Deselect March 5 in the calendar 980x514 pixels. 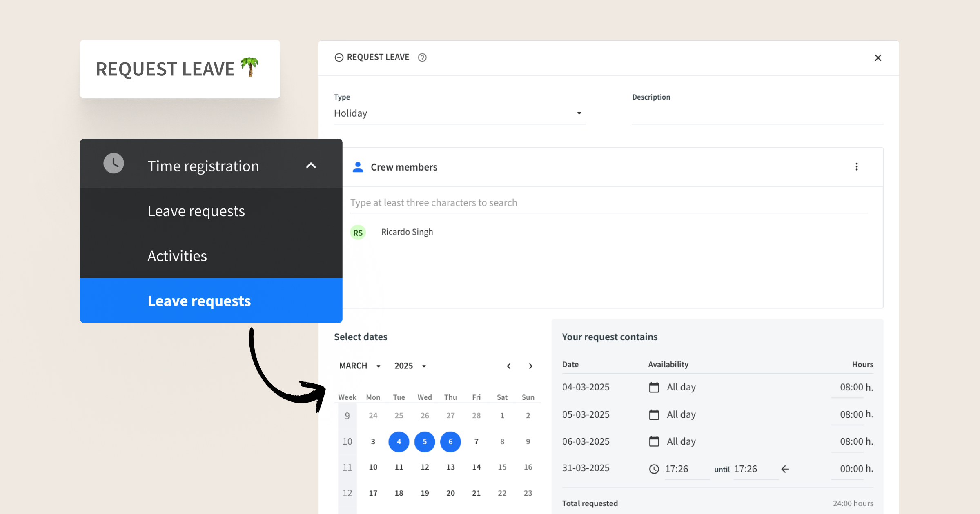click(425, 442)
